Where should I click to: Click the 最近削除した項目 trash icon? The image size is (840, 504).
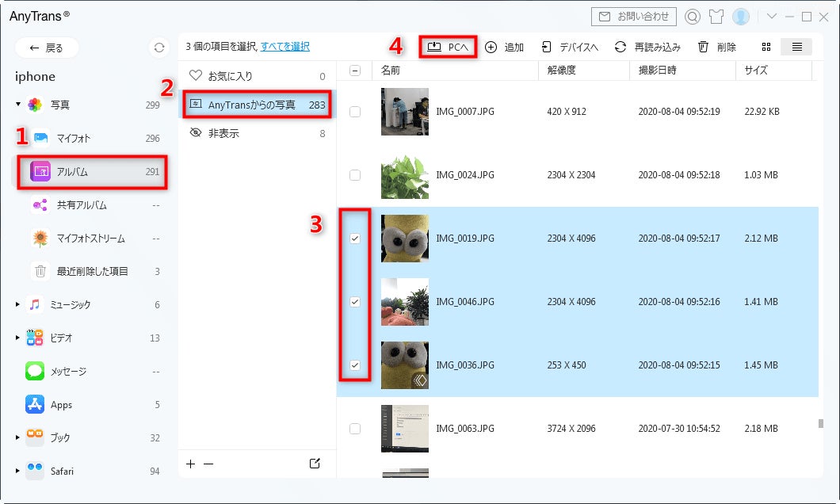pyautogui.click(x=40, y=272)
